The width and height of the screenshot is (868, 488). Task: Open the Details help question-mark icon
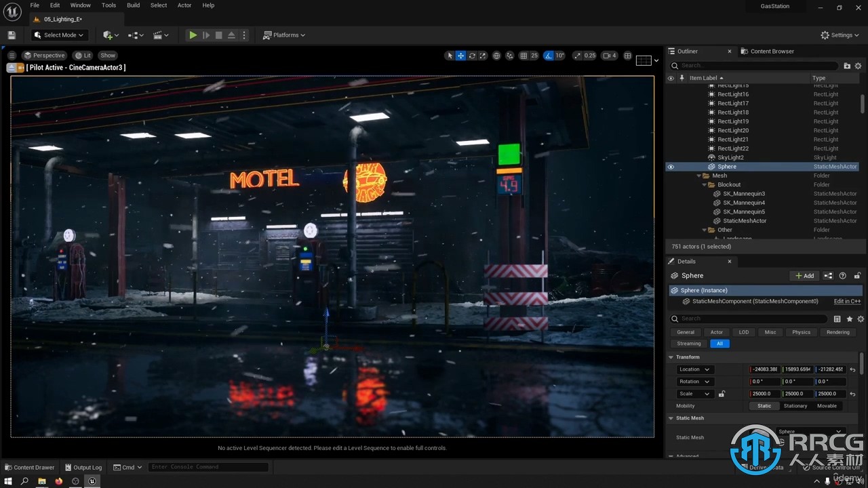click(843, 276)
